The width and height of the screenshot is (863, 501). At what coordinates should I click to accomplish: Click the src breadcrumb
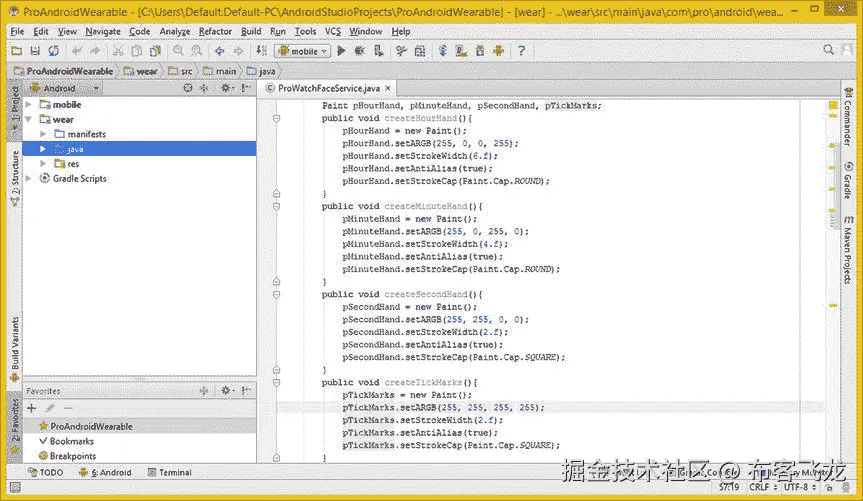click(181, 72)
